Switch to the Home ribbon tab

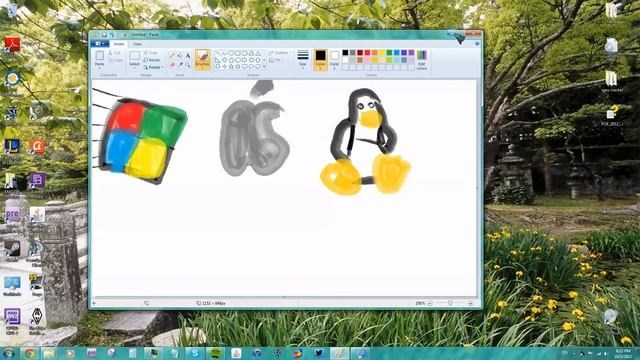pos(119,44)
